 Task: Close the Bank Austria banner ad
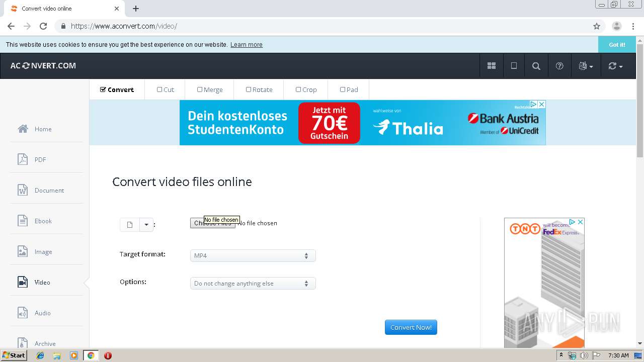coord(541,104)
